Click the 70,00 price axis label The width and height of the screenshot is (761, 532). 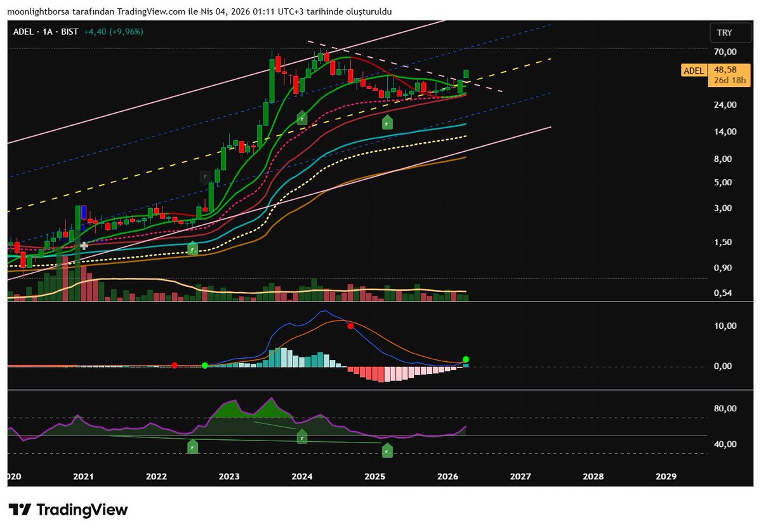tap(725, 52)
